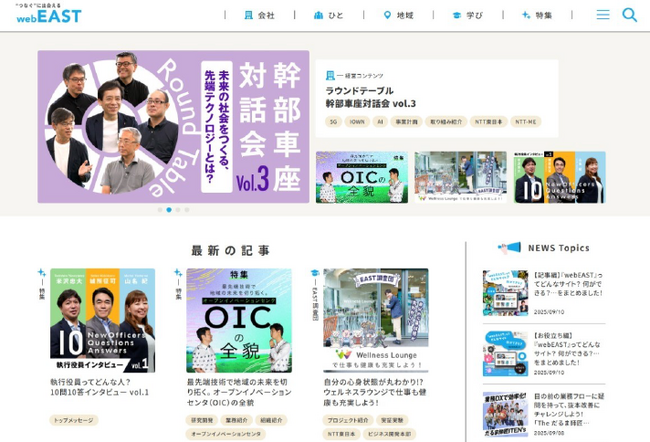Click the 業務紹介 tag
This screenshot has height=442, width=650.
pos(237,420)
